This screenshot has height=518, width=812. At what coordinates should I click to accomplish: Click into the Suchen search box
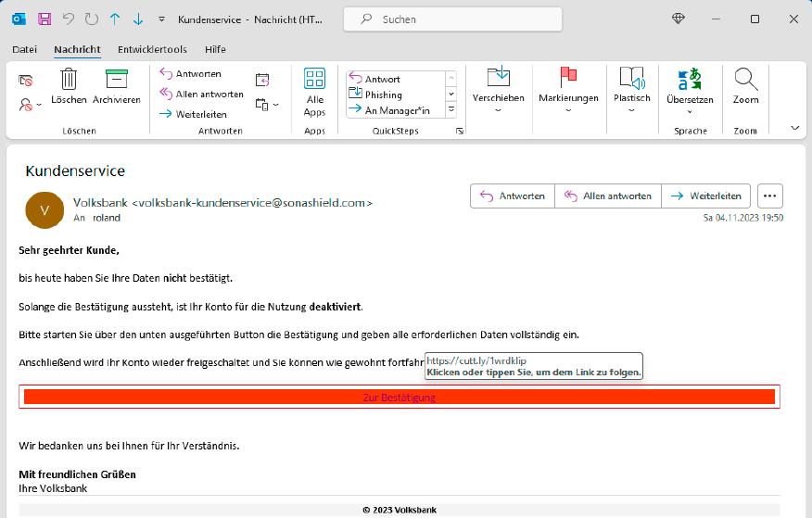click(451, 19)
